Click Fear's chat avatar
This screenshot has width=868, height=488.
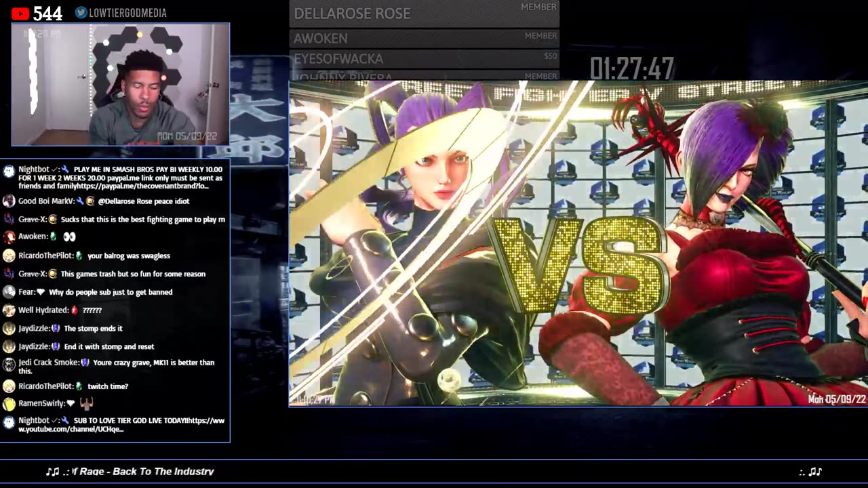pyautogui.click(x=9, y=292)
